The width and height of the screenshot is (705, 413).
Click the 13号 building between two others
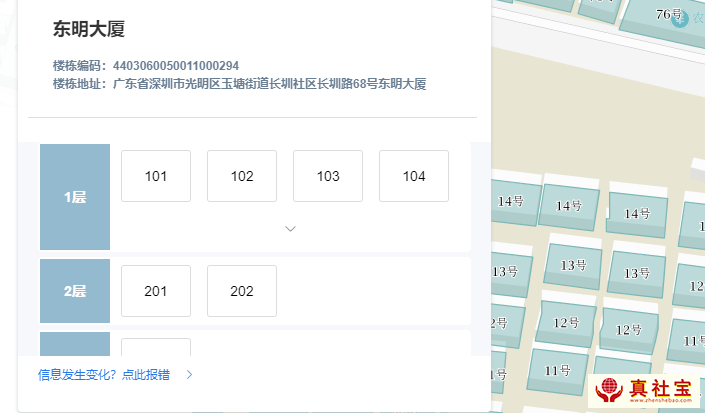tap(573, 266)
